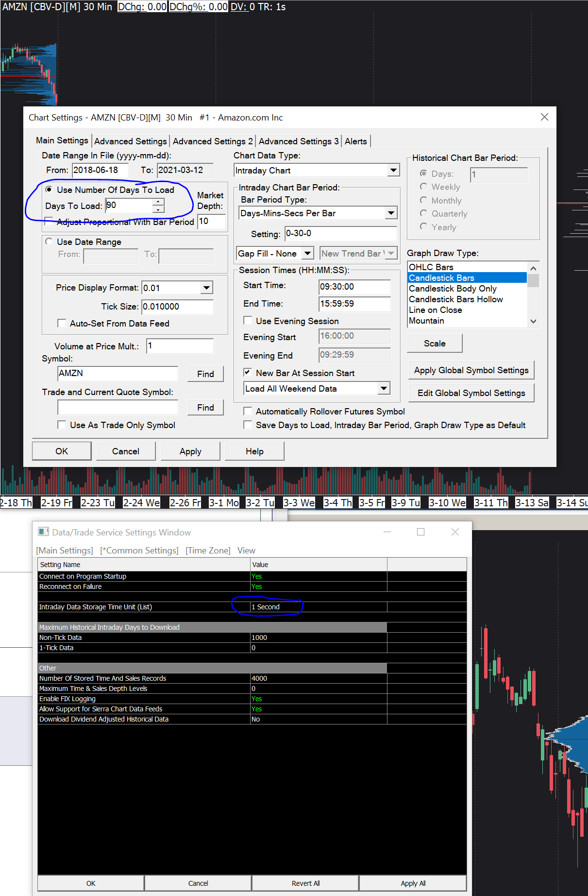The height and width of the screenshot is (896, 588).
Task: Click OK in Data/Trade Service Settings
Action: point(91,883)
